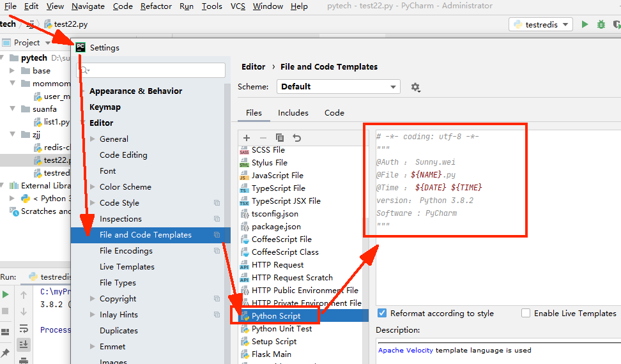Click the up arrow in Run panel
Image resolution: width=621 pixels, height=364 pixels.
24,295
